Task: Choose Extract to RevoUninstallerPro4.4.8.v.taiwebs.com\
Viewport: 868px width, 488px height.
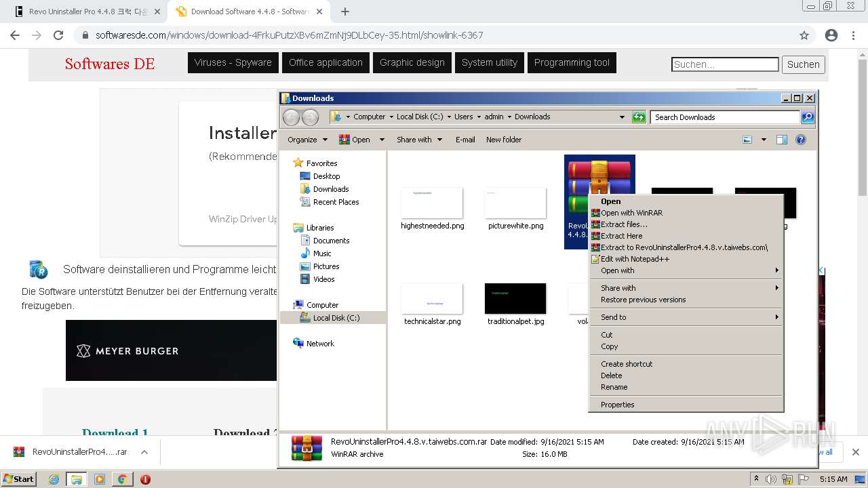Action: pyautogui.click(x=686, y=247)
